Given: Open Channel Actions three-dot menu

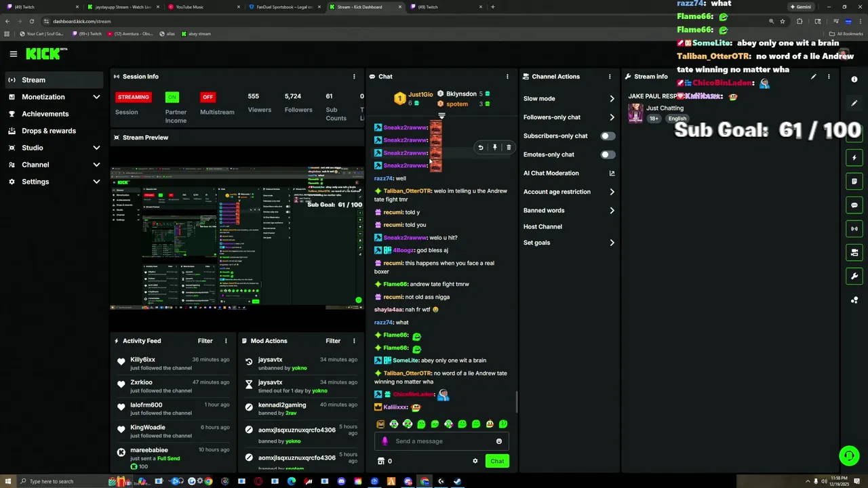Looking at the screenshot, I should coord(609,77).
